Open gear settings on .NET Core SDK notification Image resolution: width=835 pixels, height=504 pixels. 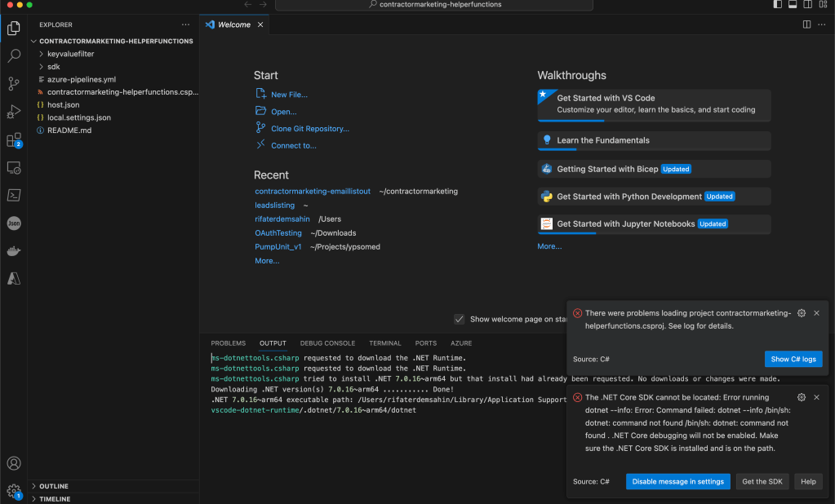point(802,397)
